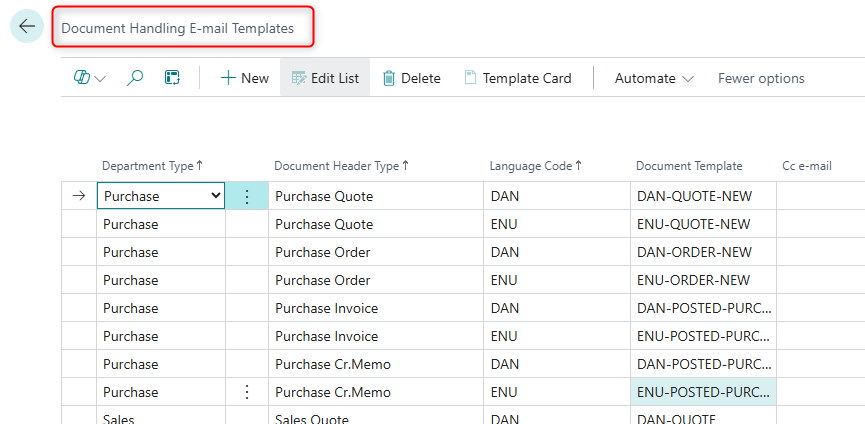Screen dimensions: 865x424
Task: Click the Delete trash button
Action: 411,78
